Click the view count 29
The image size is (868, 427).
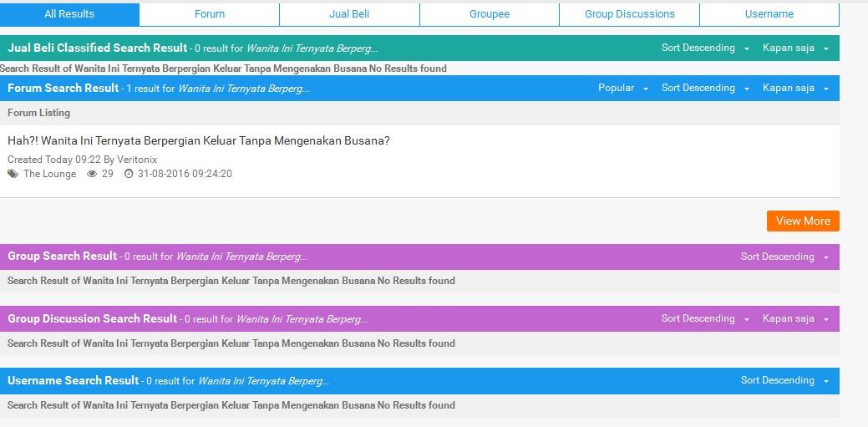(108, 174)
